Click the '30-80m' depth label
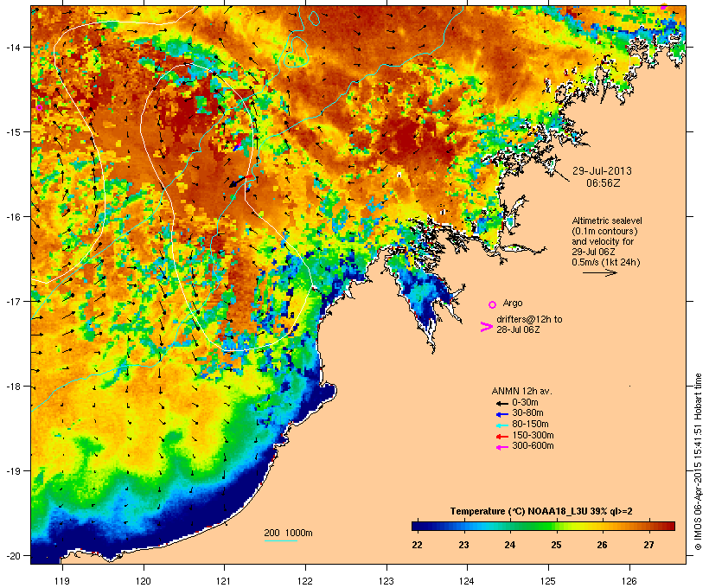 527,413
